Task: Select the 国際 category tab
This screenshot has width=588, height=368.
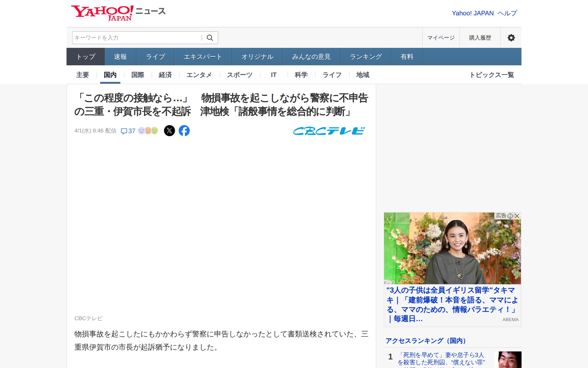Action: pos(138,75)
